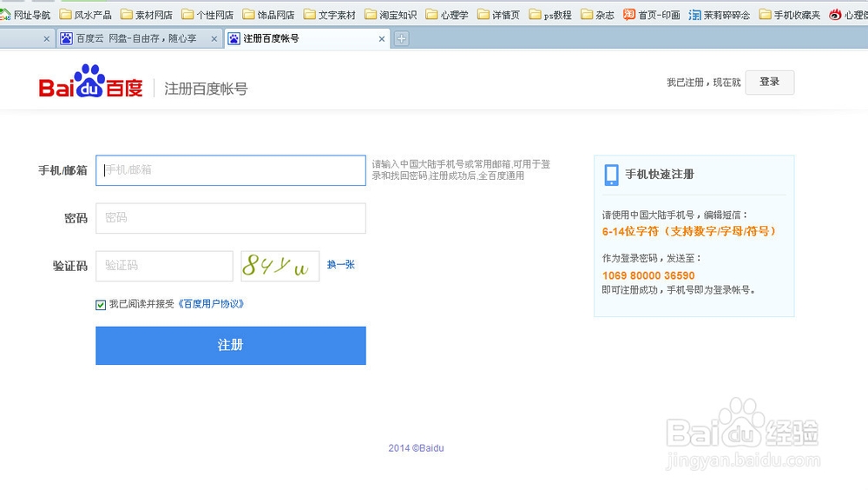Open the 风水产品 bookmark folder
Image resolution: width=868 pixels, height=490 pixels.
(86, 15)
